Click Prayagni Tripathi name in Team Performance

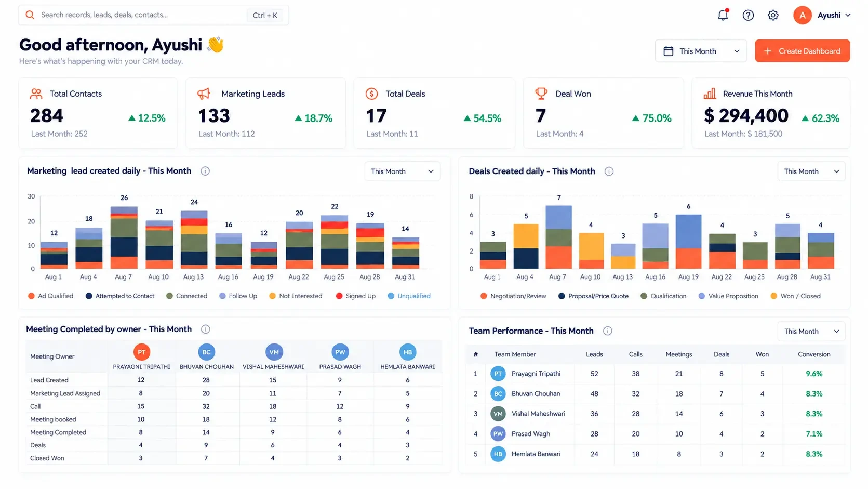[536, 374]
